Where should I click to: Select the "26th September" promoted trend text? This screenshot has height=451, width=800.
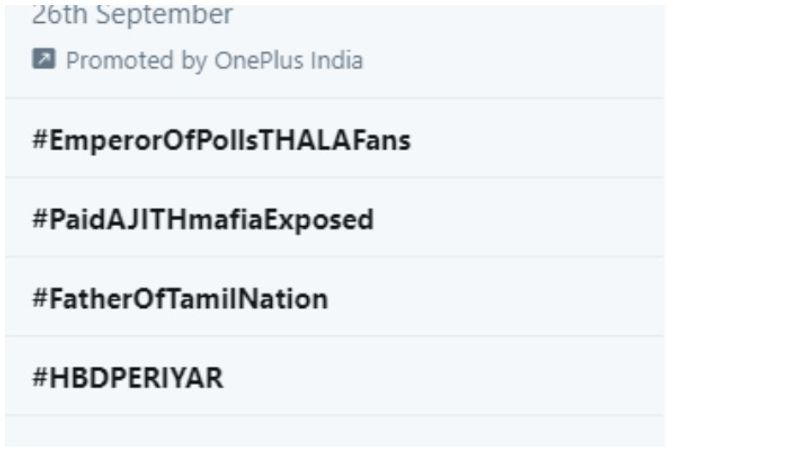pos(132,16)
